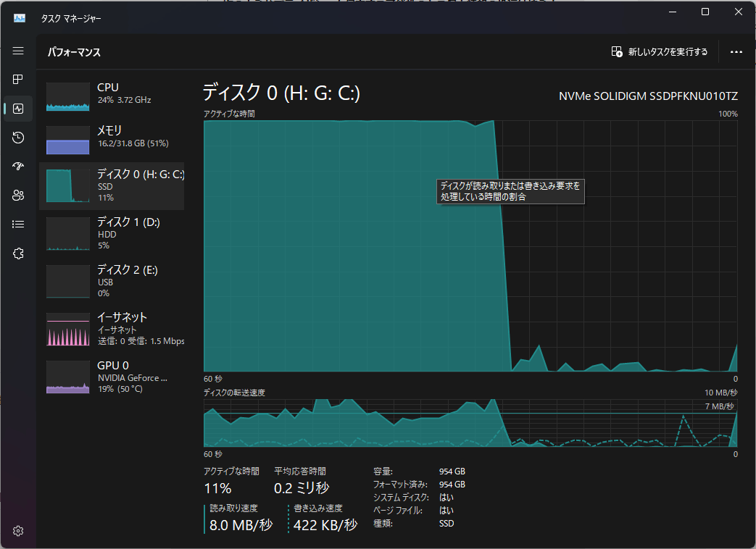
Task: Open the Processes page icon
Action: (x=18, y=80)
